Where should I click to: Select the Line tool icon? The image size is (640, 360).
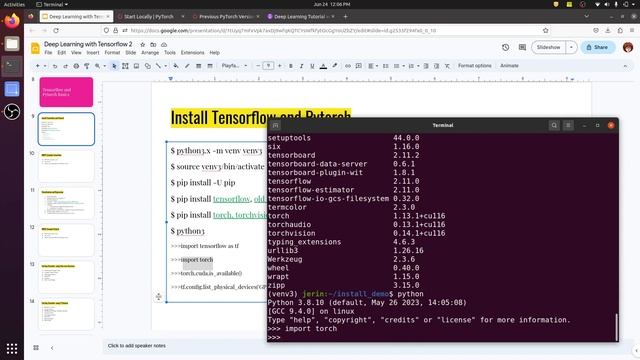tap(158, 66)
